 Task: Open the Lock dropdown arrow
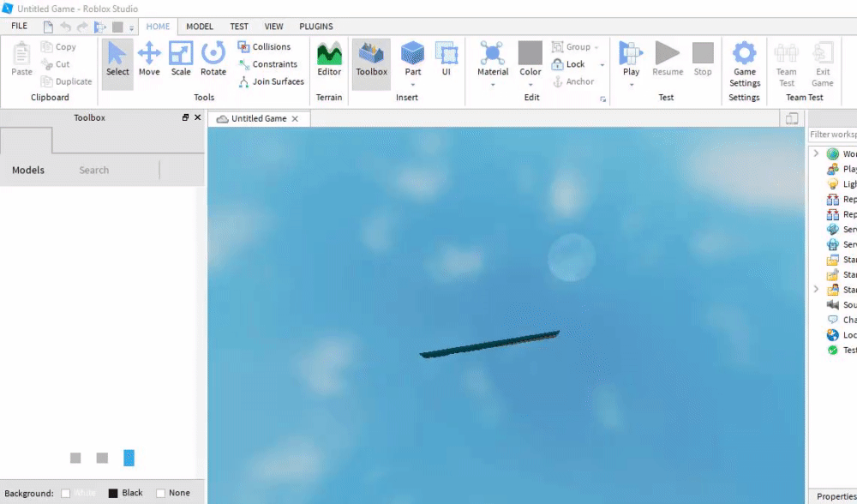point(602,65)
